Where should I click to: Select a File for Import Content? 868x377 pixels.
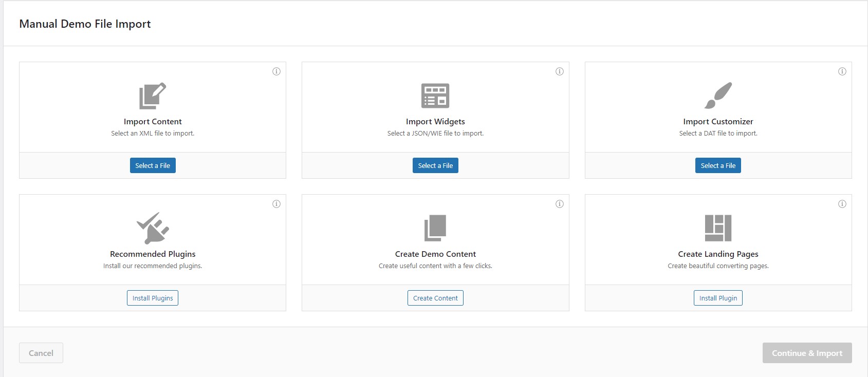pos(153,165)
